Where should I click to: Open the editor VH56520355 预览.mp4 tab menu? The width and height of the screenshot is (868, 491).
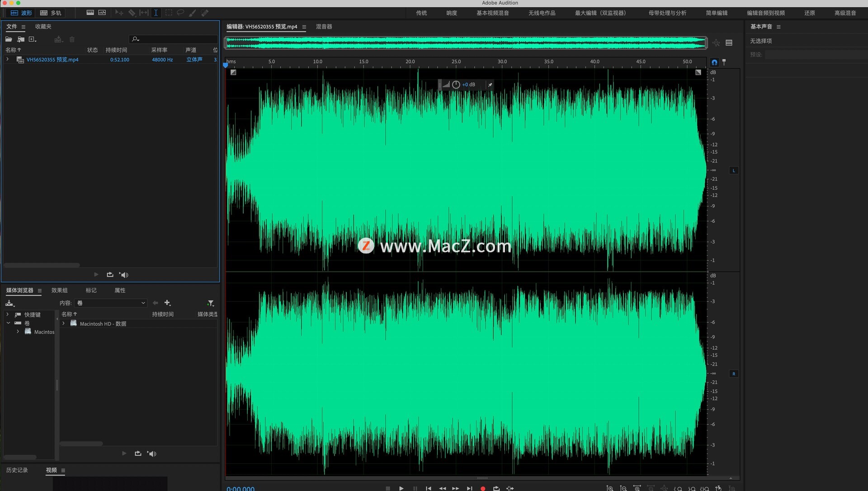(304, 27)
